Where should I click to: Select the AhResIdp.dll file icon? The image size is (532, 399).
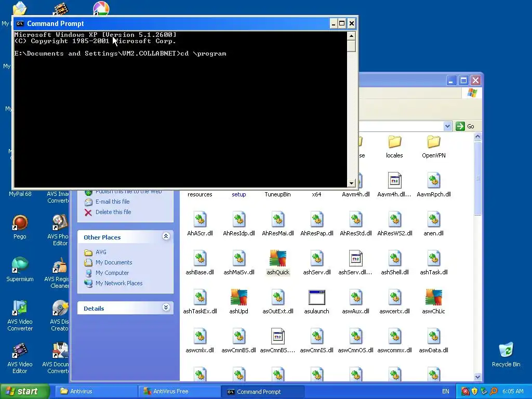[239, 220]
